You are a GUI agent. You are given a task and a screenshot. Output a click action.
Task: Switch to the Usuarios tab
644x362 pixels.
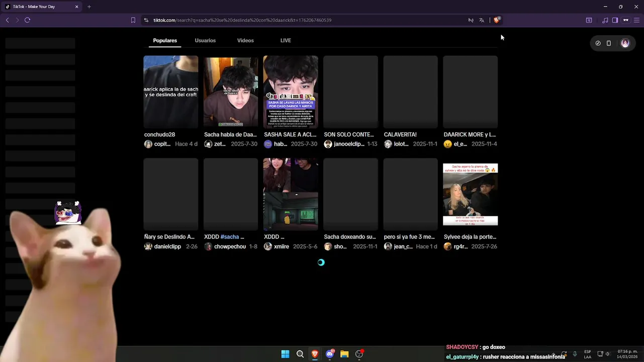[x=205, y=40]
